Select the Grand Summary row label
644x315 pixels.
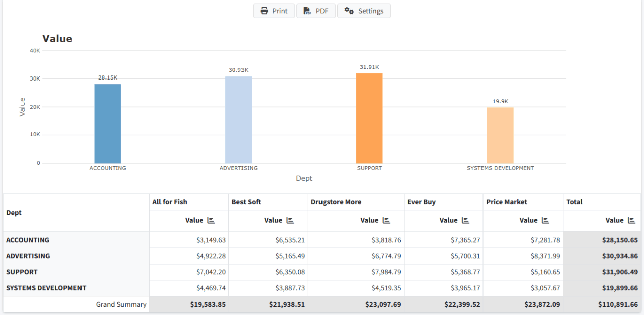121,304
